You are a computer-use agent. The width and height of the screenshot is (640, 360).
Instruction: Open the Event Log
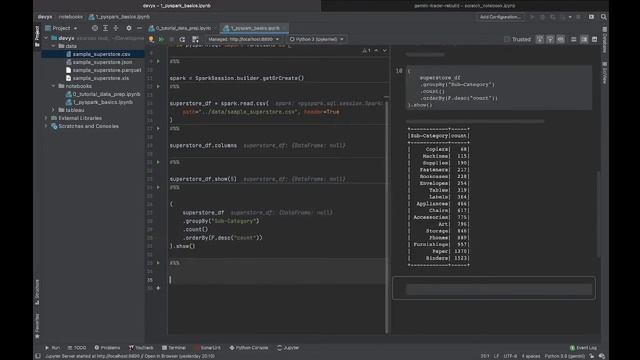tap(583, 348)
